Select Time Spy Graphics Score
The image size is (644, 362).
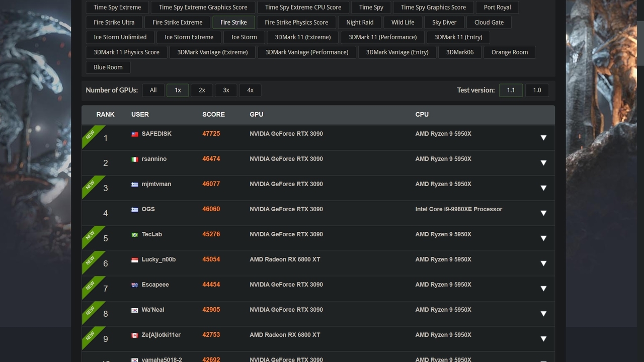434,8
